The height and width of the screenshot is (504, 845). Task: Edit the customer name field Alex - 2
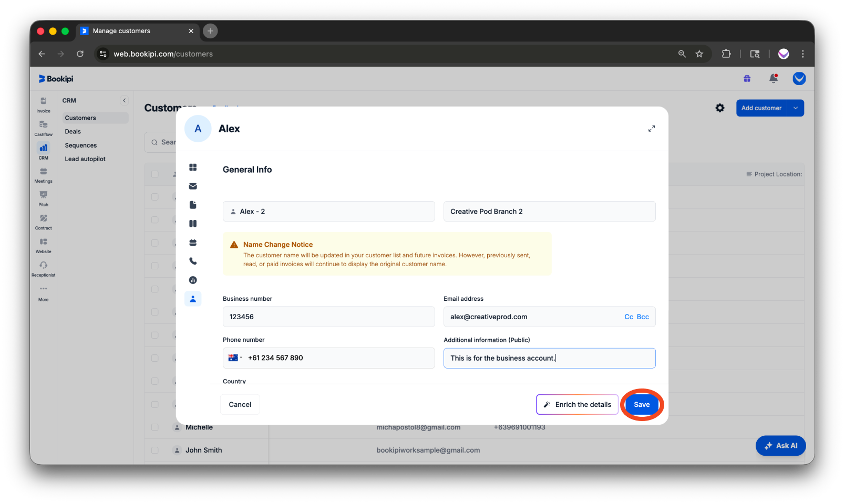click(328, 211)
